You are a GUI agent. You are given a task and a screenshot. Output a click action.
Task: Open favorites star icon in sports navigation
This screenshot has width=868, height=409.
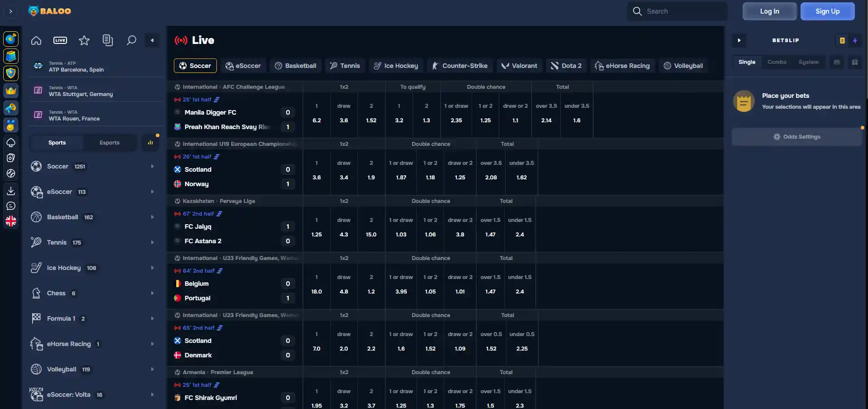[x=84, y=40]
